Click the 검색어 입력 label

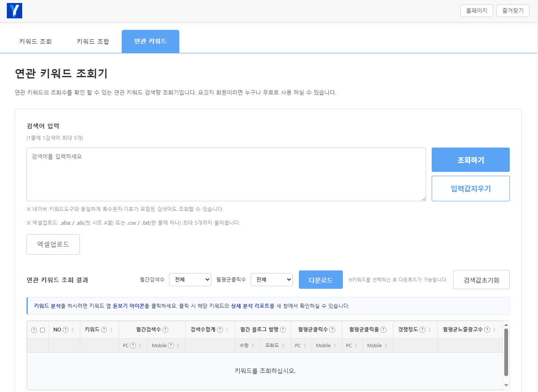pos(43,126)
